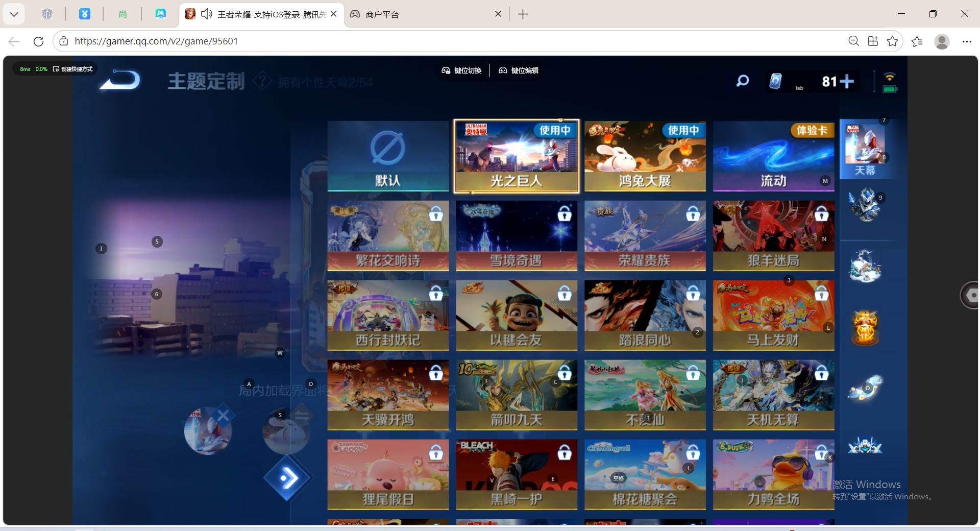Open browser settings and more menu
980x531 pixels.
[967, 41]
